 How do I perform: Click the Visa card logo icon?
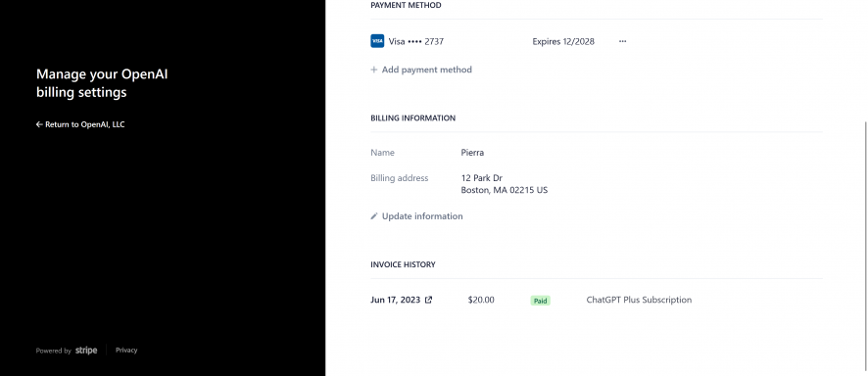(377, 41)
